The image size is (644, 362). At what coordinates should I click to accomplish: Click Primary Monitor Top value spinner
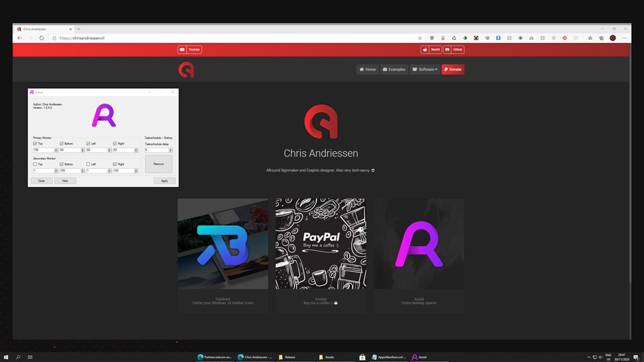click(x=56, y=150)
